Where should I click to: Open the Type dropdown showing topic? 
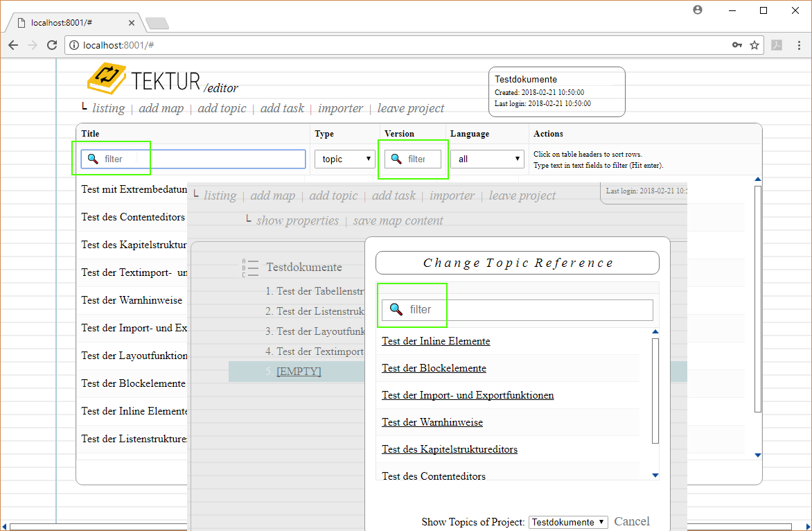(x=344, y=159)
